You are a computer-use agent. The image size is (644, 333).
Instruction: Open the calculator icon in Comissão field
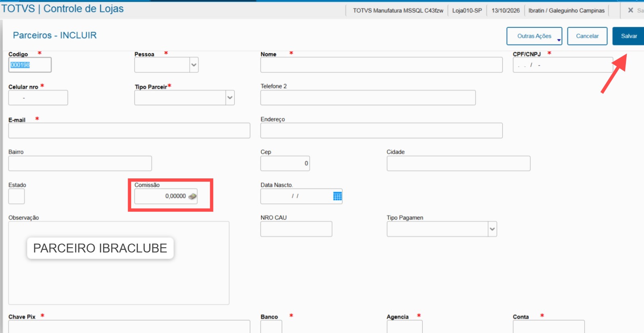(x=192, y=196)
